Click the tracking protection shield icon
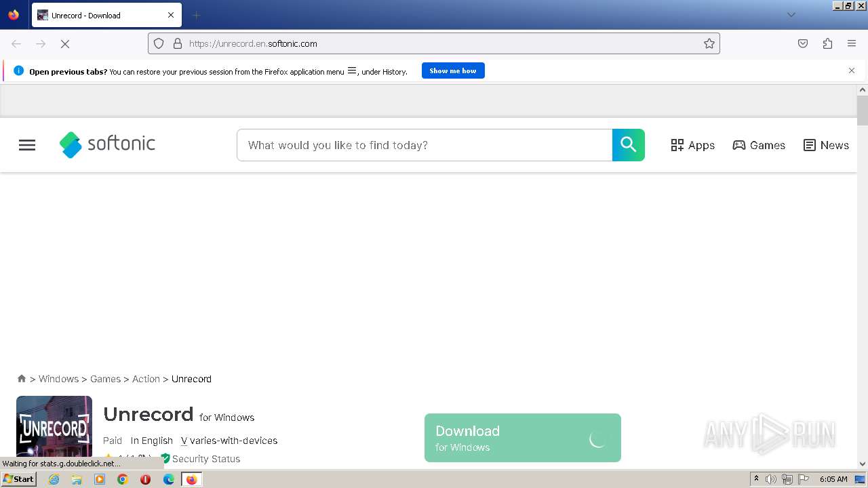 click(159, 43)
